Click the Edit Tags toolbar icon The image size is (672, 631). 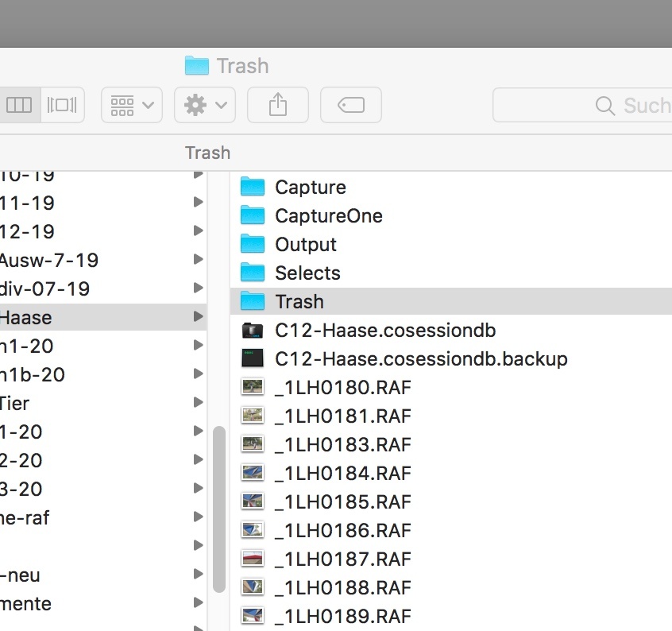point(350,105)
